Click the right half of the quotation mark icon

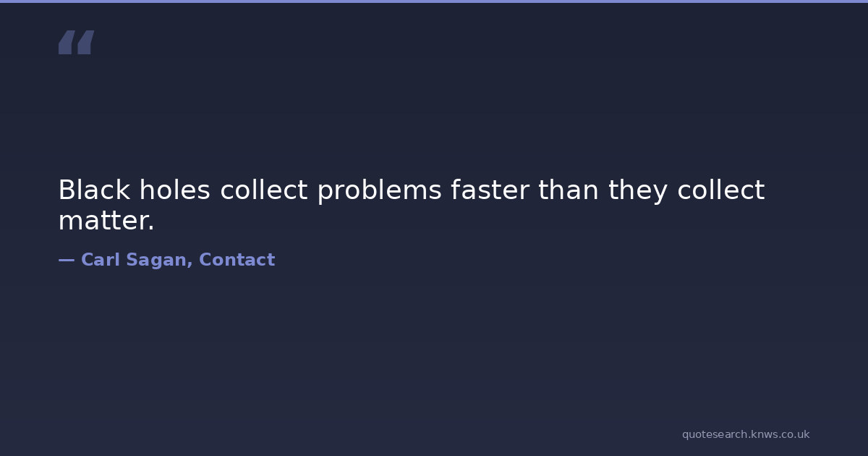(x=85, y=43)
